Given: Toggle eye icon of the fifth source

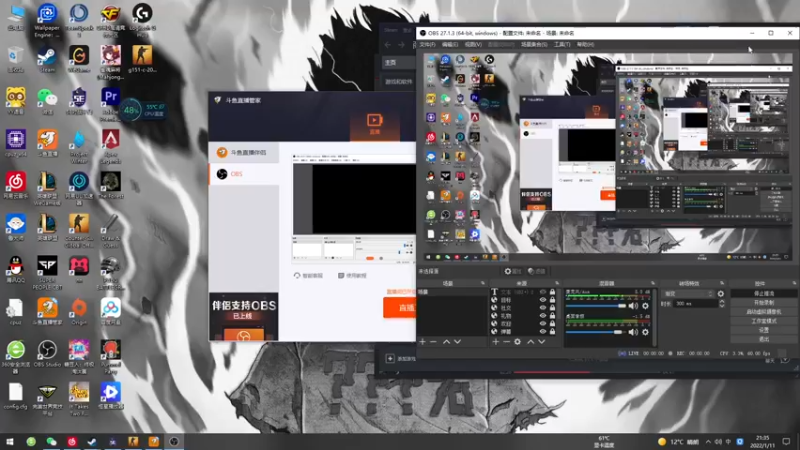Looking at the screenshot, I should click(543, 323).
